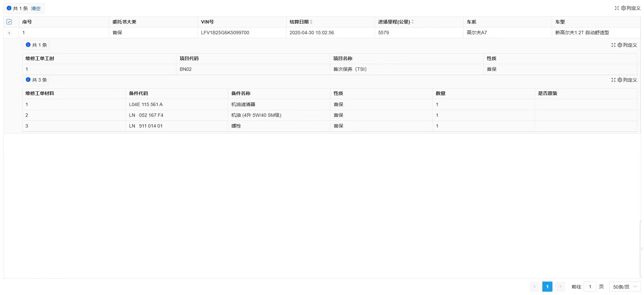Select the settlement date 2020-04-30 15:02:56
Screen dimensions: 644x295
(312, 33)
